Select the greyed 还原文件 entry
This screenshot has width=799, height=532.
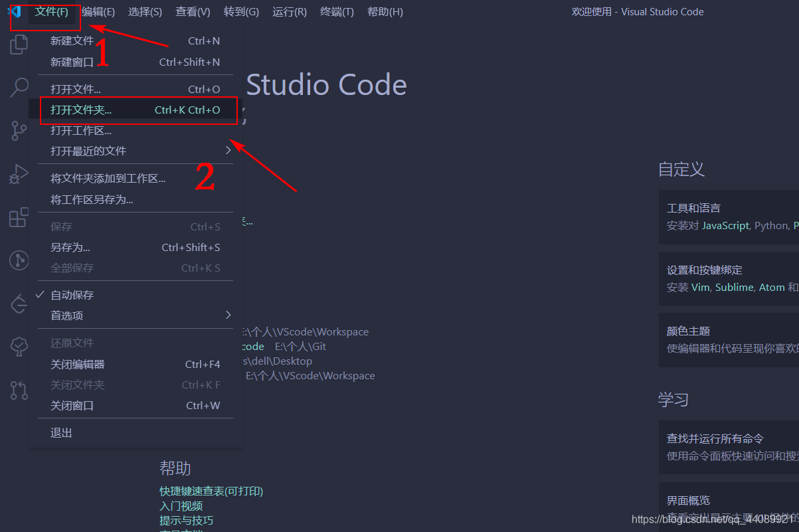(135, 343)
